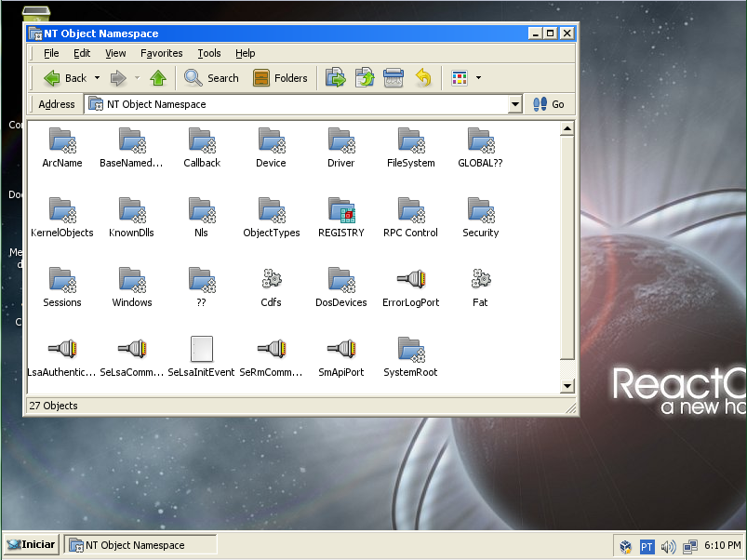This screenshot has width=747, height=560.
Task: Click the Move To toolbar icon
Action: point(335,78)
